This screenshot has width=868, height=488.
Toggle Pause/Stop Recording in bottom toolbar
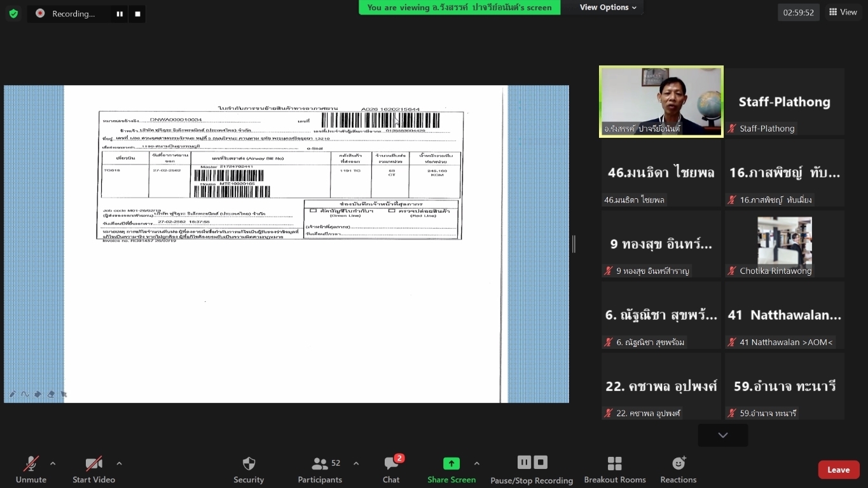point(532,470)
